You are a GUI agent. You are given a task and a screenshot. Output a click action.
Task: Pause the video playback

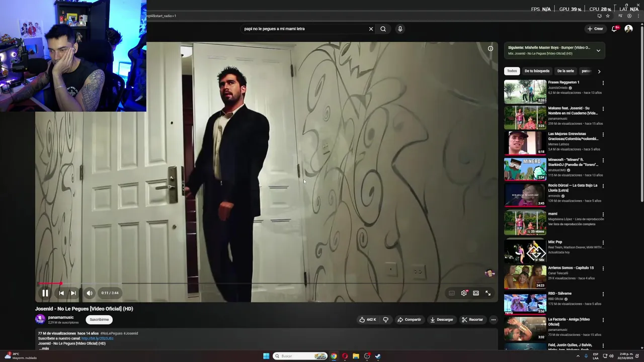coord(45,293)
